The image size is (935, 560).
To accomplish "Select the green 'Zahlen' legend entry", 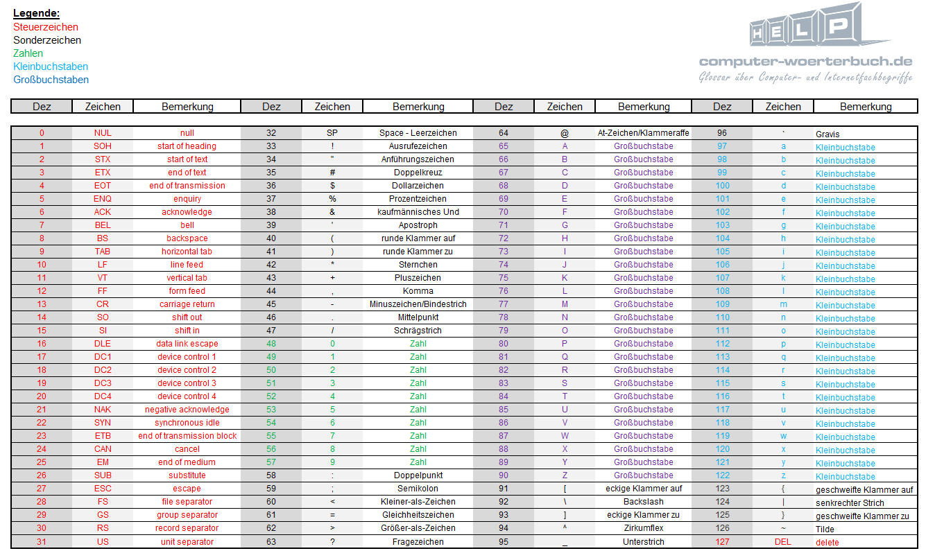I will click(28, 53).
